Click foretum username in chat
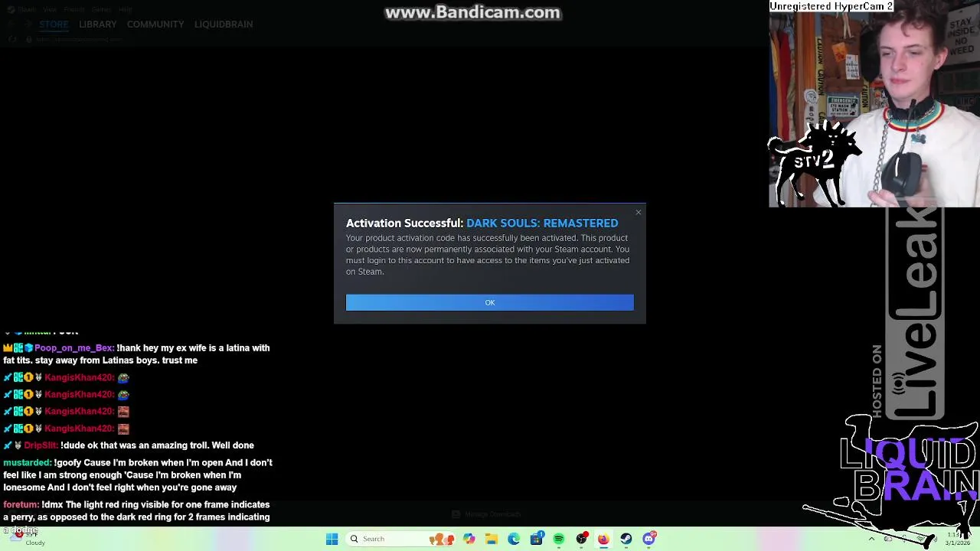This screenshot has width=980, height=551. 21,505
